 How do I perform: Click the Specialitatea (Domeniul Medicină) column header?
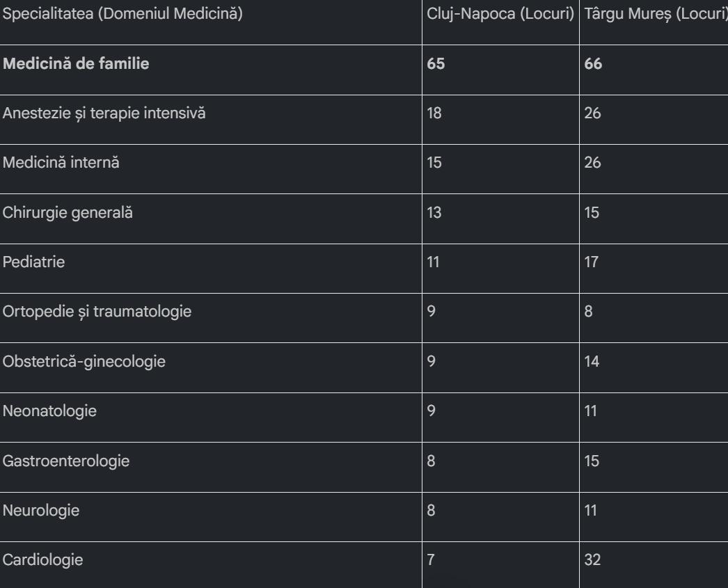123,15
